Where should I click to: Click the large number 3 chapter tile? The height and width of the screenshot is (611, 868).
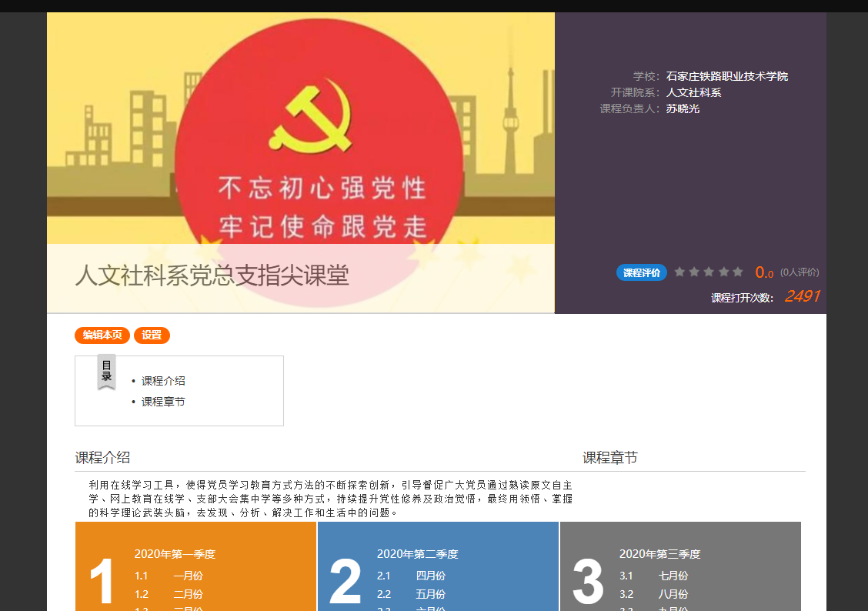coord(588,580)
